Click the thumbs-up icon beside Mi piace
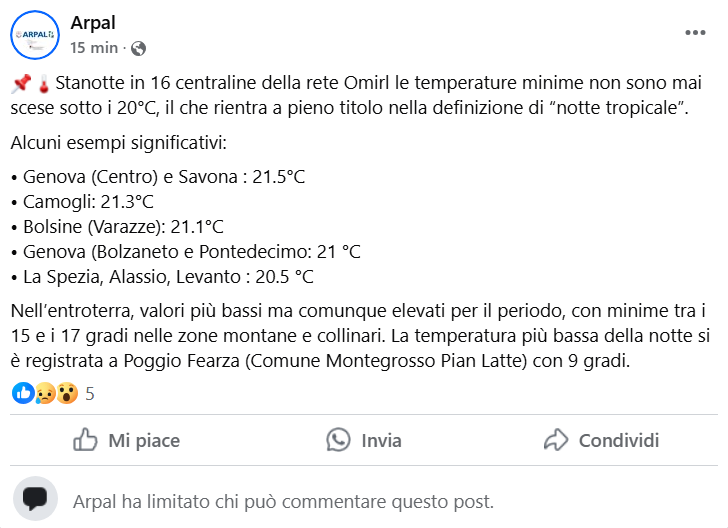Image resolution: width=728 pixels, height=528 pixels. point(86,440)
